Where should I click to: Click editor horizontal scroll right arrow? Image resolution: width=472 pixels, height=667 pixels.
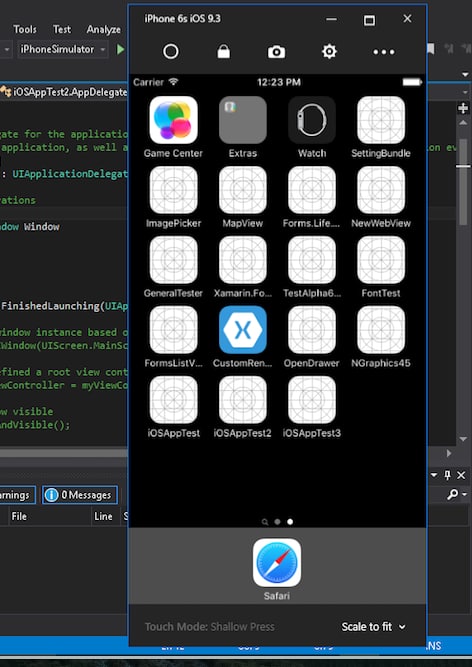(449, 453)
